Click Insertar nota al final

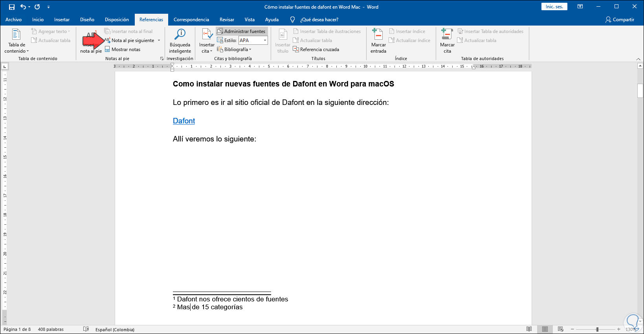(128, 31)
